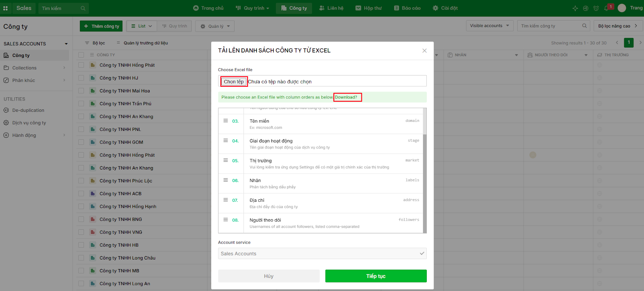Go to next results page arrow
The image size is (644, 291).
pos(640,43)
